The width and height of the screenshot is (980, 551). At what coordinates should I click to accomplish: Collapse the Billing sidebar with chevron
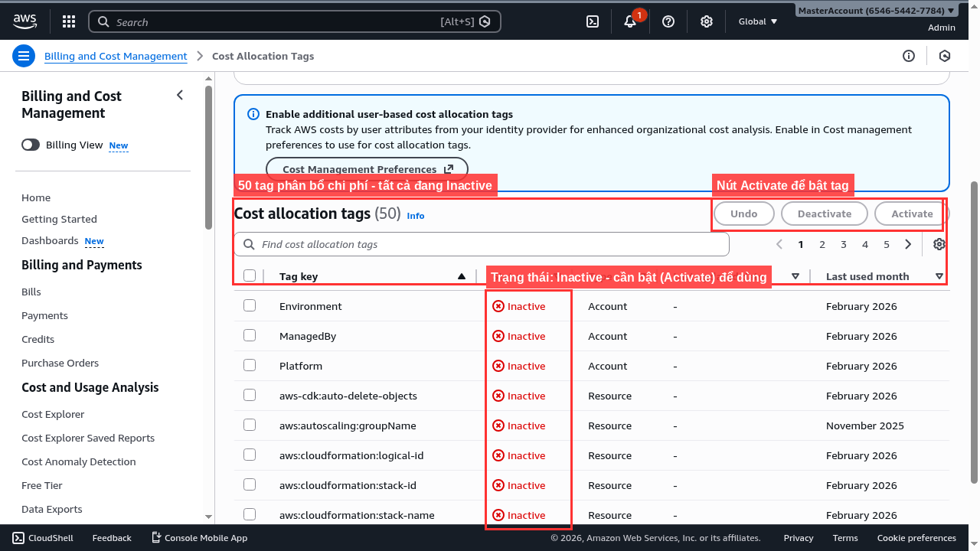click(180, 95)
